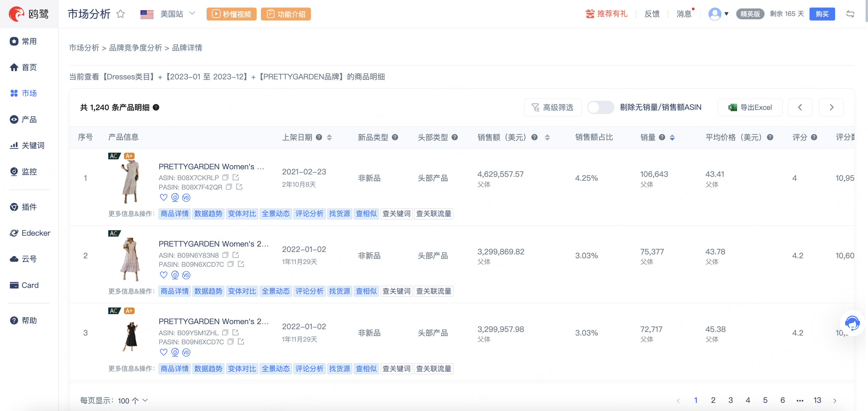The height and width of the screenshot is (411, 868).
Task: Play the 秒懂视频 tutorial
Action: (x=232, y=14)
